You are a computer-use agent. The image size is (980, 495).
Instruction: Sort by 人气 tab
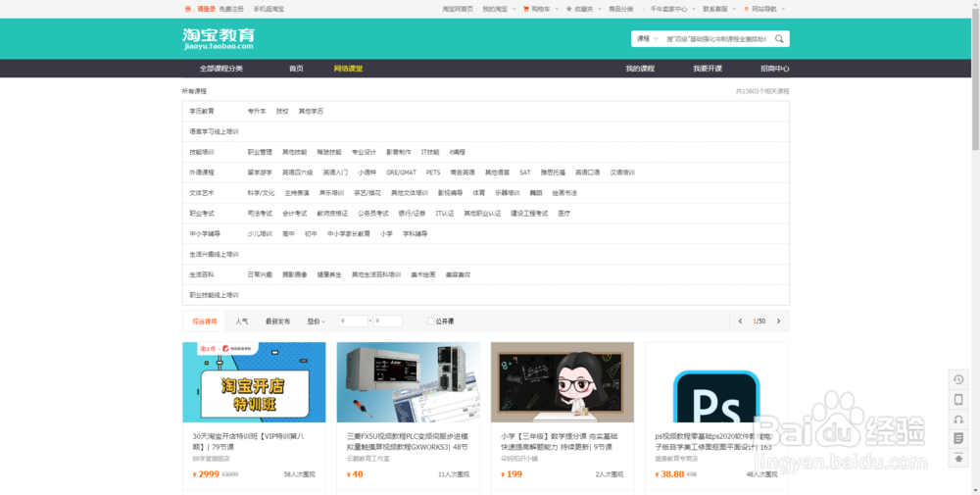pos(242,322)
